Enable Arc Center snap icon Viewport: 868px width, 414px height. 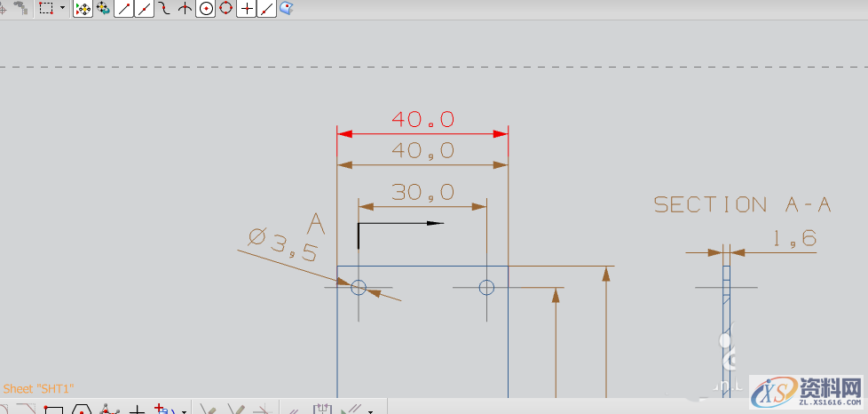[x=206, y=9]
